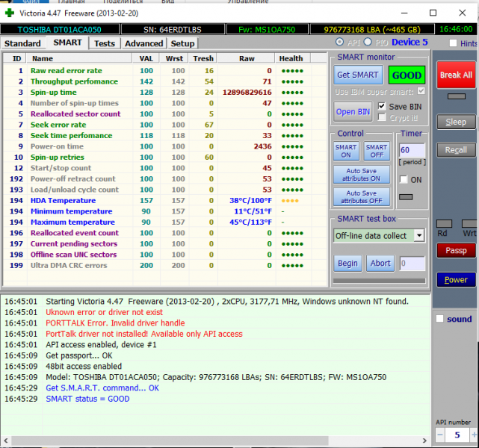The width and height of the screenshot is (479, 448).
Task: Toggle the Save BIN checkbox
Action: point(383,107)
